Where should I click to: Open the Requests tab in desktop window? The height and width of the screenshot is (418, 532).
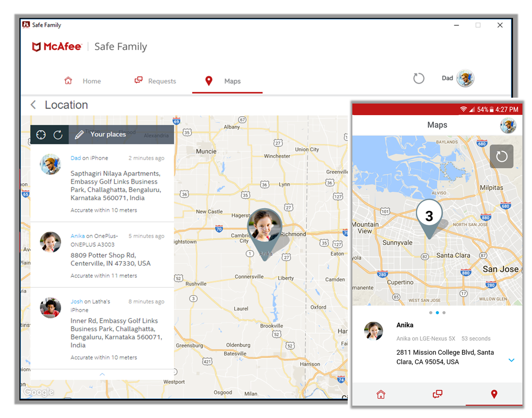point(155,81)
